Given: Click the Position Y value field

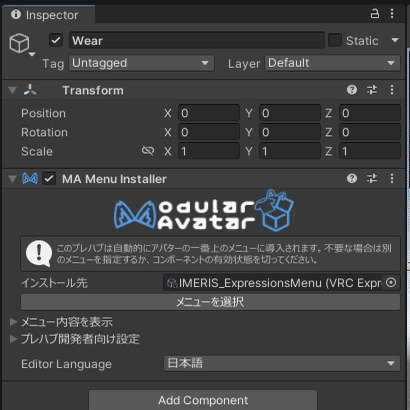Looking at the screenshot, I should point(290,113).
